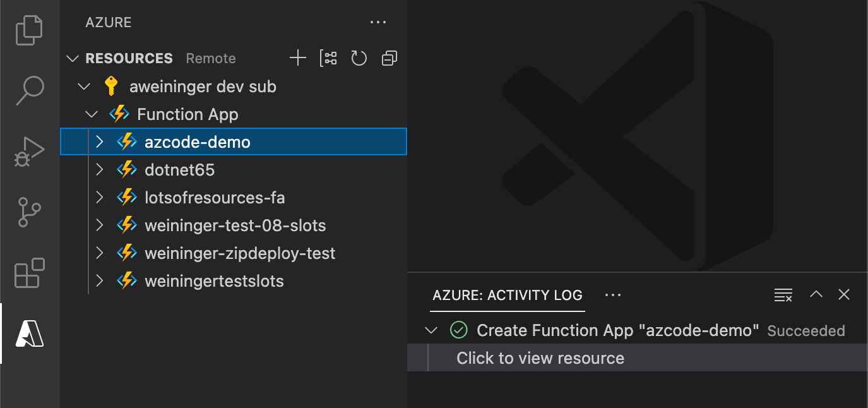Click the green success checkmark icon

(458, 330)
